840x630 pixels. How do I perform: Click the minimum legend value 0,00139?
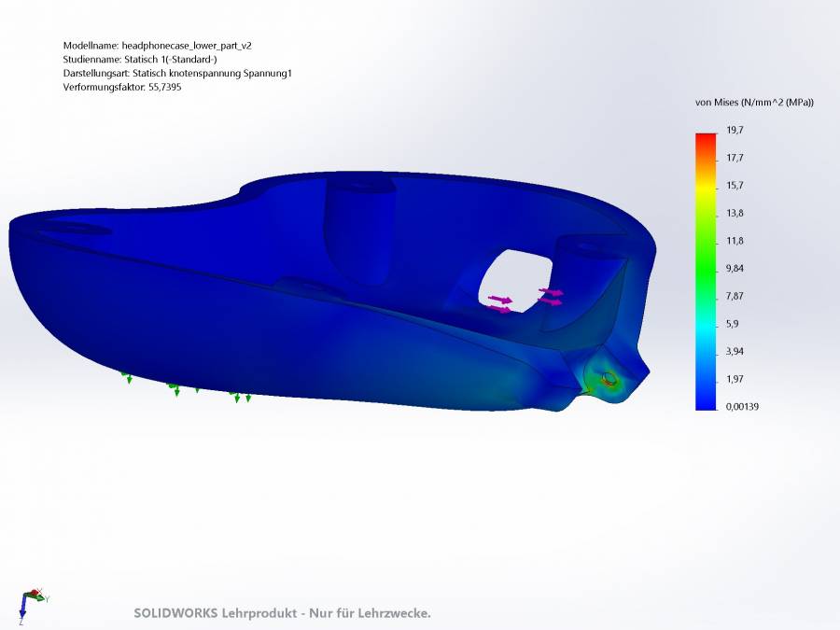pyautogui.click(x=742, y=406)
